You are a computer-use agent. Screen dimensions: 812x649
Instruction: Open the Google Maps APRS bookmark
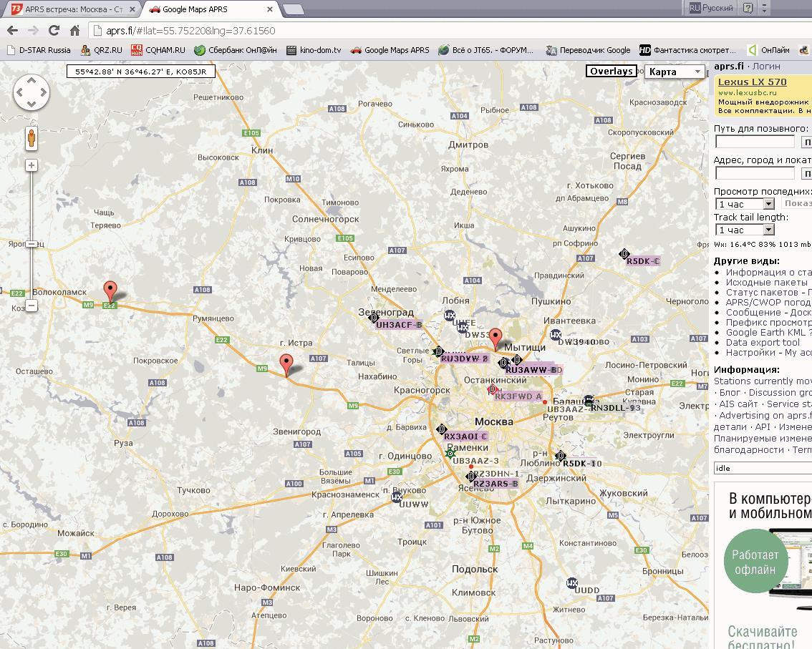390,50
